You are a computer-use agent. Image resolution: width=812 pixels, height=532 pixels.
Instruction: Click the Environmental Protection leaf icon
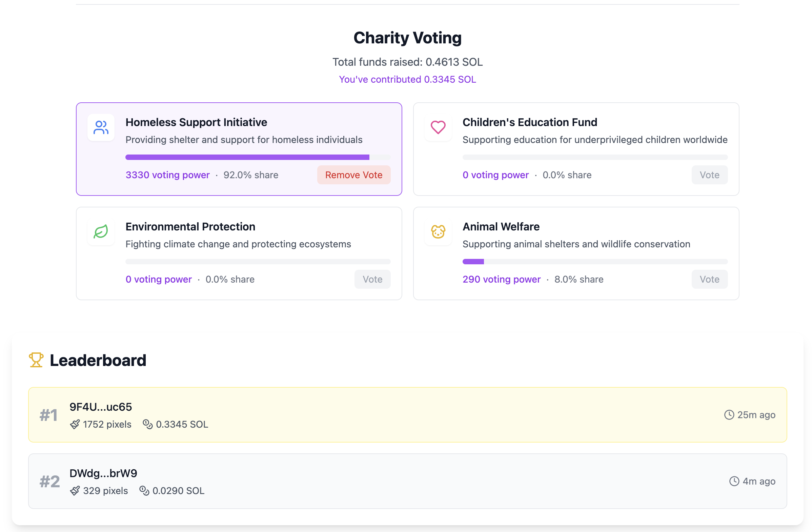tap(101, 232)
